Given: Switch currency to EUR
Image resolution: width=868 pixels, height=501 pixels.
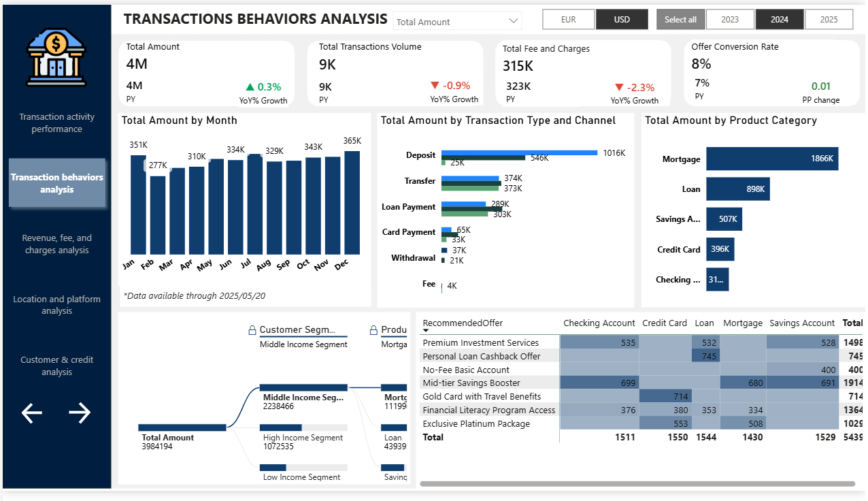Looking at the screenshot, I should coord(568,20).
